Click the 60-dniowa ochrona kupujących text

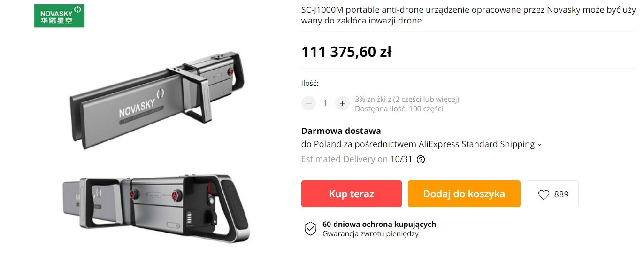pos(379,224)
